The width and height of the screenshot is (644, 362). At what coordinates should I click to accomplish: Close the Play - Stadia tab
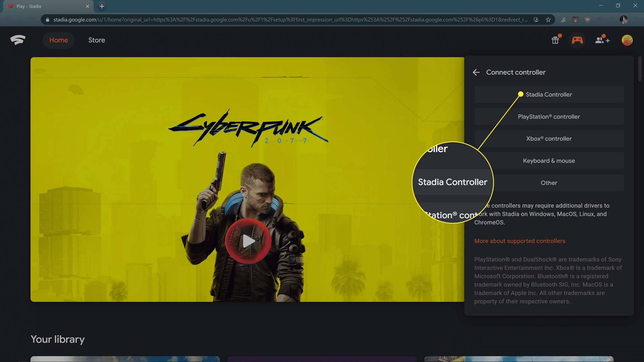pos(87,6)
